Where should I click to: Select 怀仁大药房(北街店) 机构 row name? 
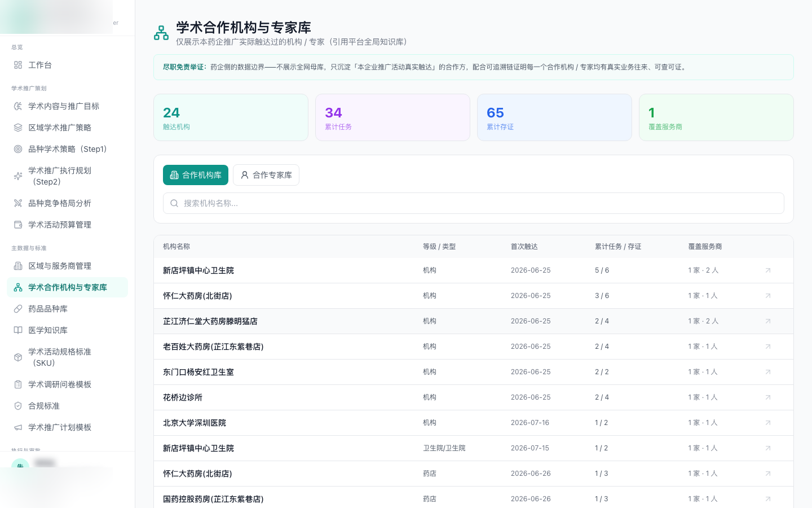197,296
